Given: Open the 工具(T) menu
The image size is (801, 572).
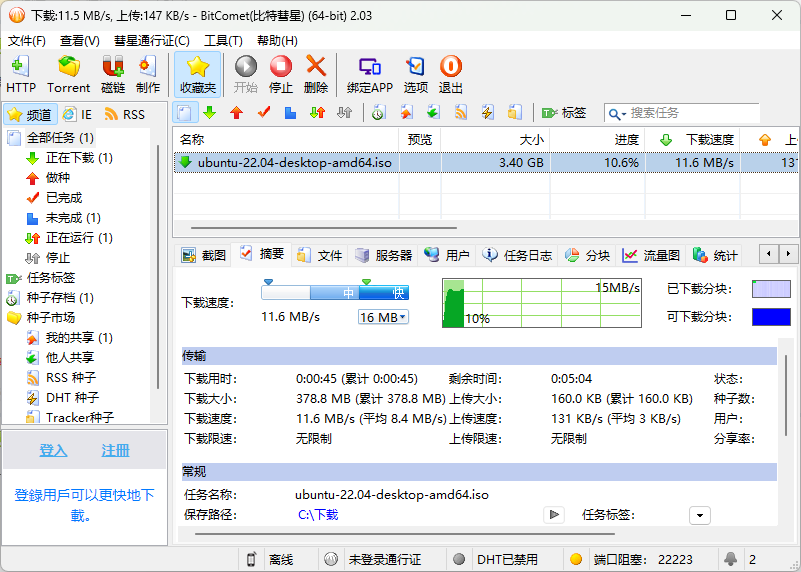Looking at the screenshot, I should pyautogui.click(x=223, y=40).
